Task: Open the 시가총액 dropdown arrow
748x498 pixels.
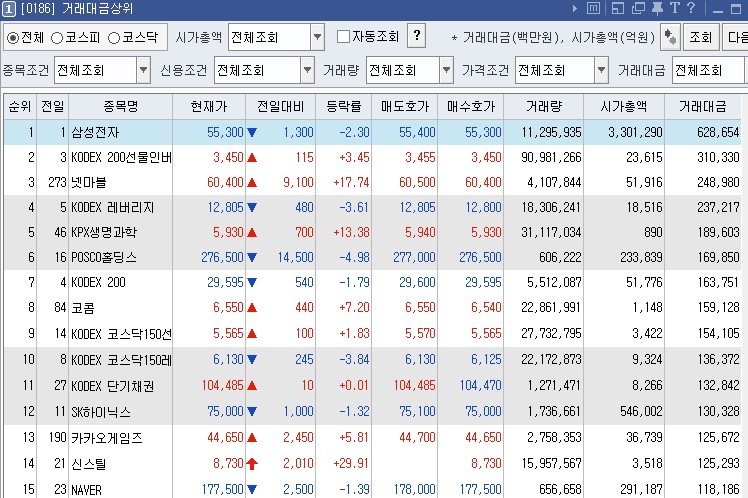Action: pyautogui.click(x=317, y=37)
